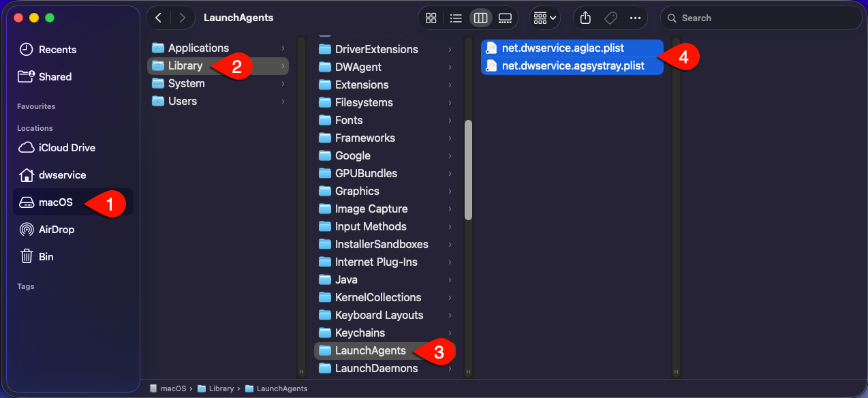Select the GPUBundles folder

pos(385,173)
